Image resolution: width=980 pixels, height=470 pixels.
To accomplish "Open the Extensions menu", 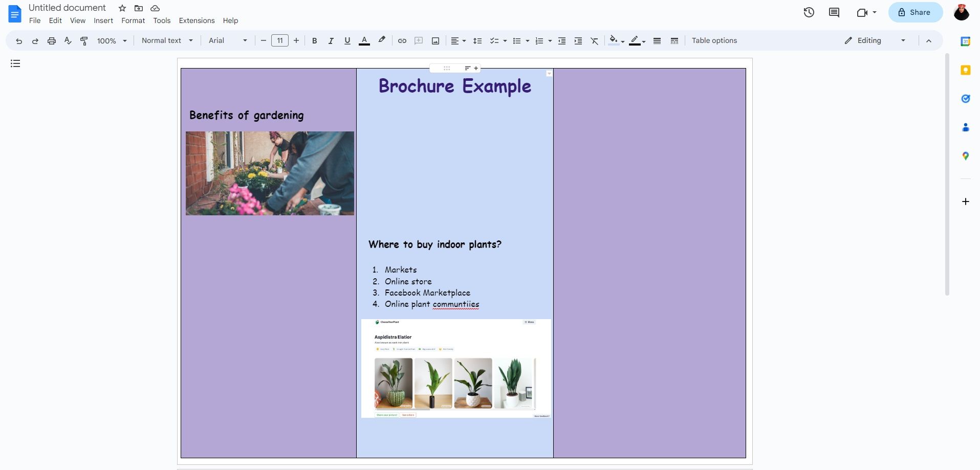I will point(197,20).
